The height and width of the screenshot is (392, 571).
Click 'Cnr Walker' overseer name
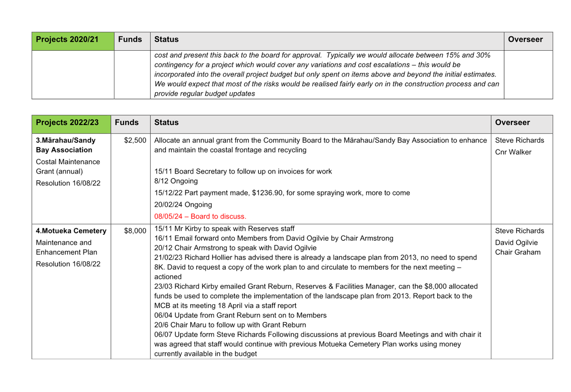[x=513, y=152]
